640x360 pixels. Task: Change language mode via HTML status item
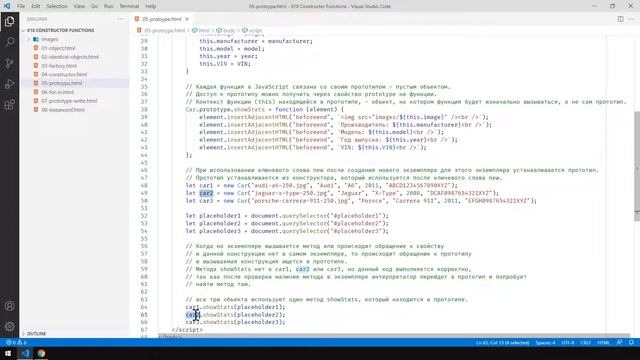click(603, 342)
